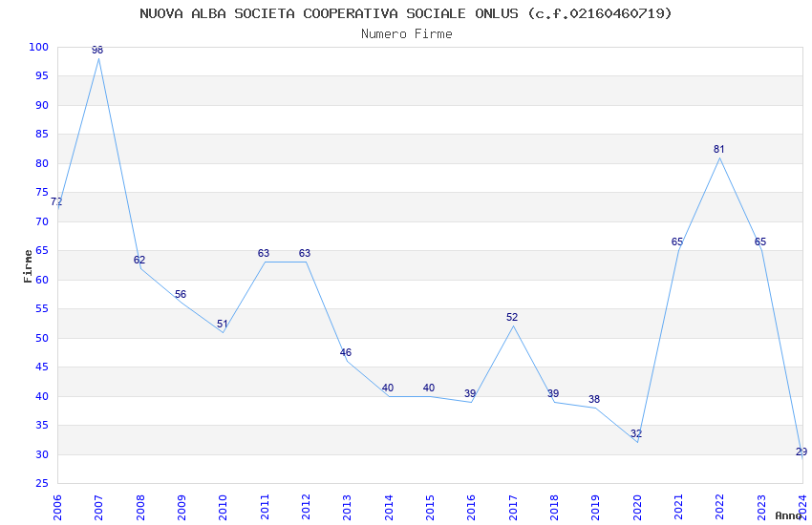Select the 62 data label for 2008
Image resolution: width=812 pixels, height=525 pixels.
(139, 260)
